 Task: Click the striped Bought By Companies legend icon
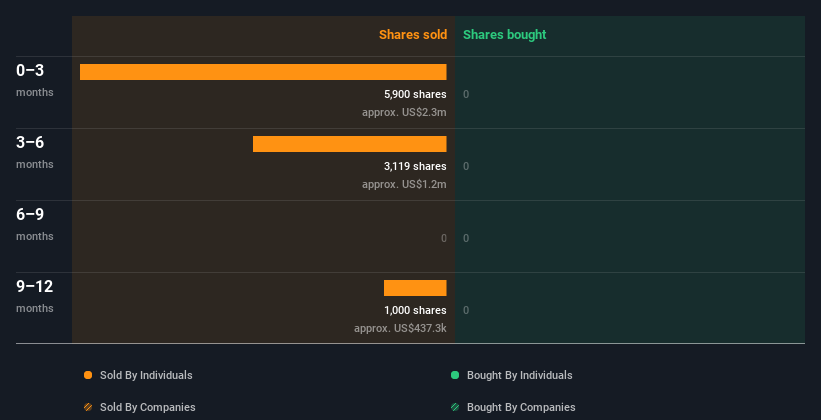pyautogui.click(x=455, y=407)
